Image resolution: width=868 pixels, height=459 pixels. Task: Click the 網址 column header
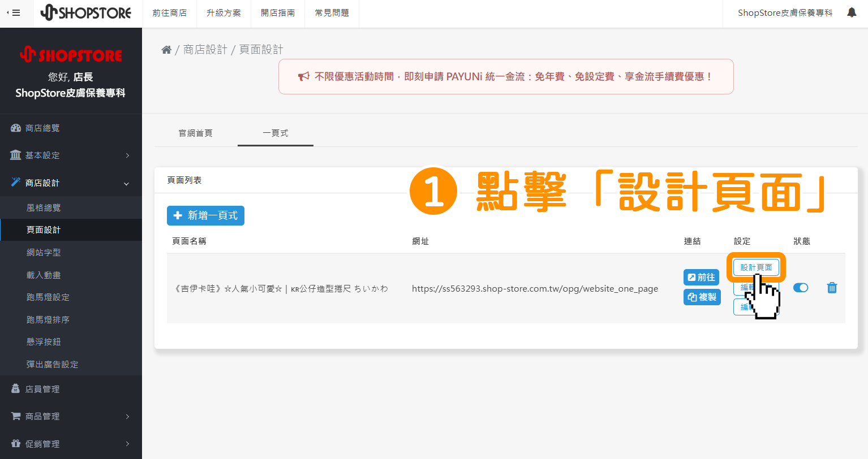420,241
